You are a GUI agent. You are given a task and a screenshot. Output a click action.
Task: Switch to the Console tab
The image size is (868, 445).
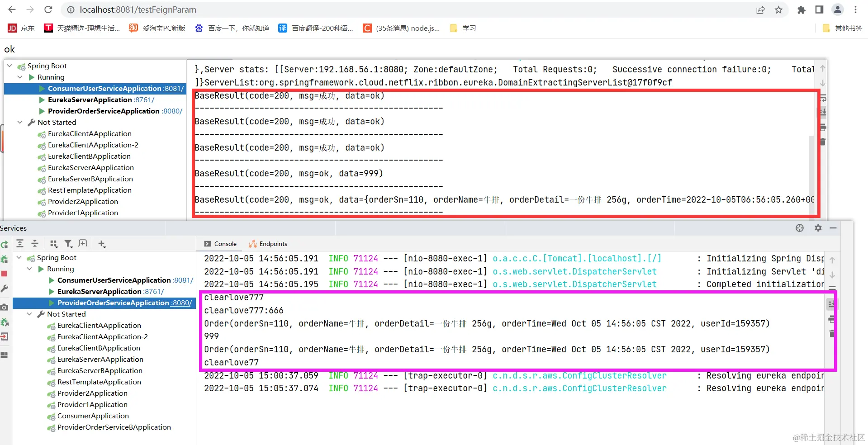(x=220, y=244)
